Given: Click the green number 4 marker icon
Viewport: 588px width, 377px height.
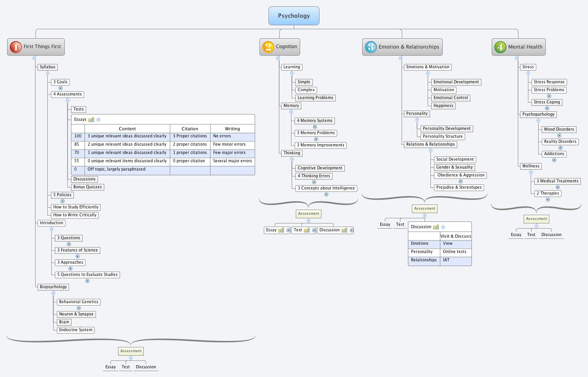Looking at the screenshot, I should tap(500, 47).
